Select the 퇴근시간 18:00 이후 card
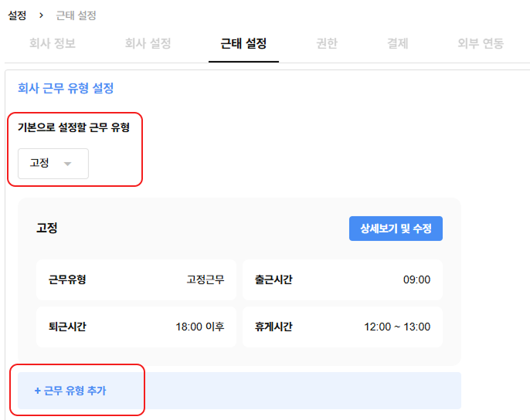The image size is (530, 420). 136,327
